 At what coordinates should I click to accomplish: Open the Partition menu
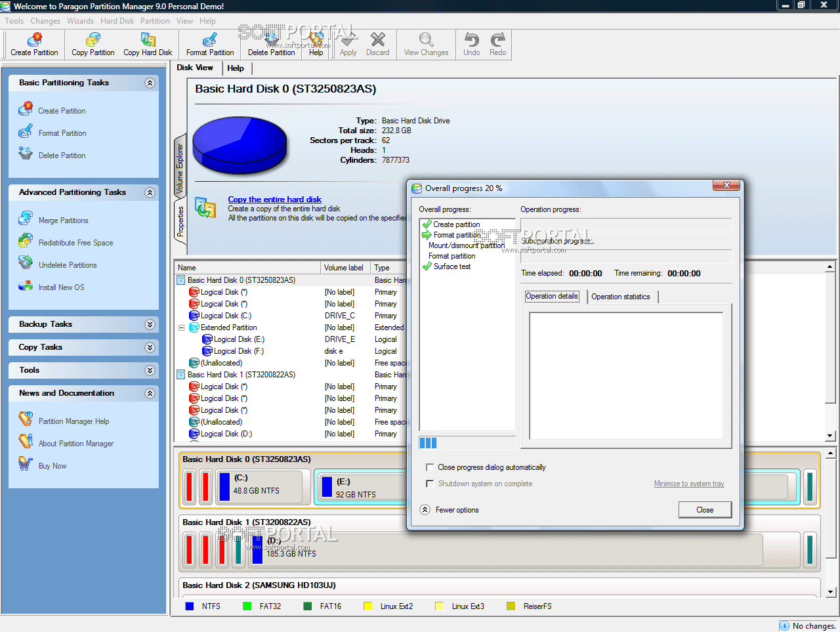click(155, 21)
